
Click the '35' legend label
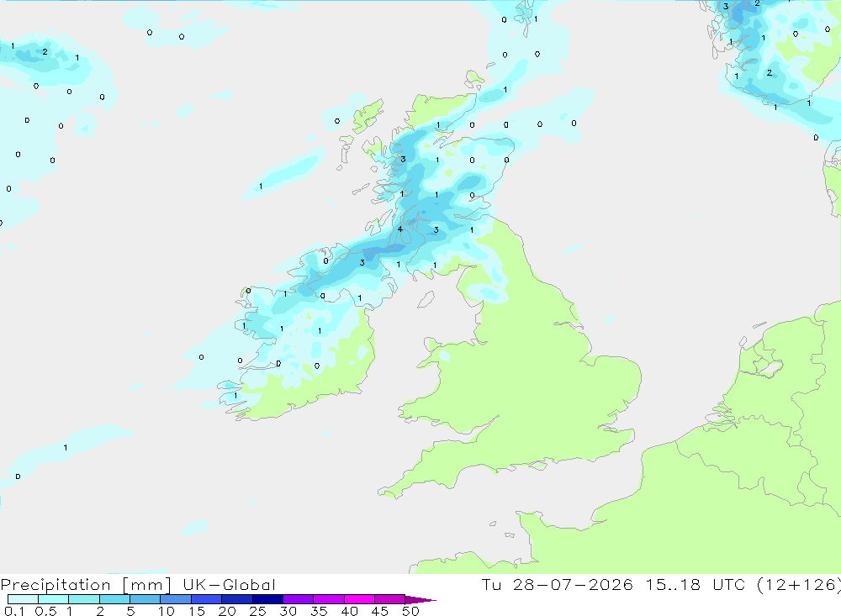pos(319,611)
